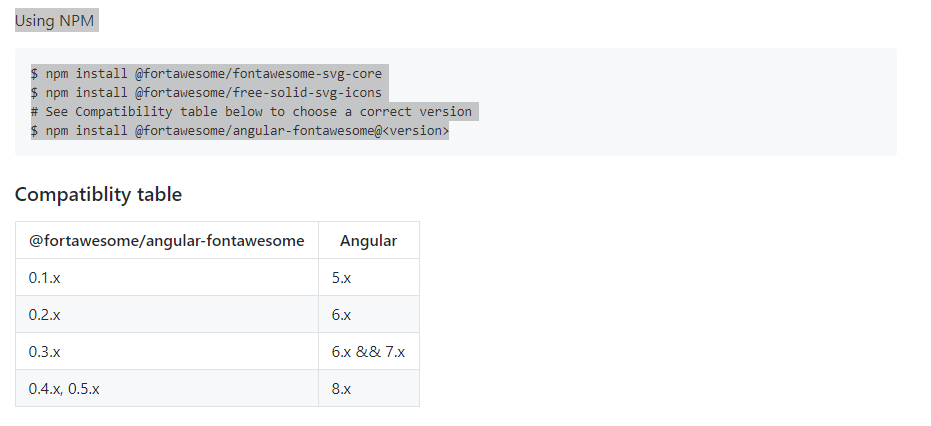
Task: Click the angular-fontawesome@<version> install command line
Action: pyautogui.click(x=240, y=131)
